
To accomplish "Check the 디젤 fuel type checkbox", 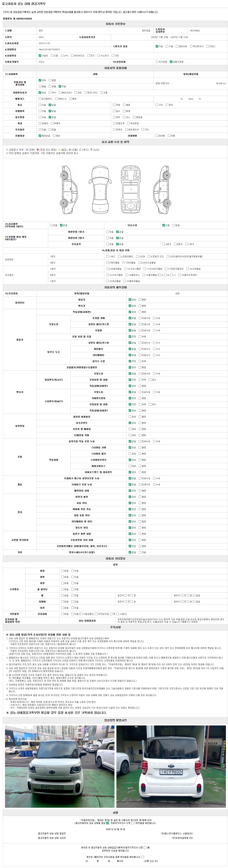I will 52,56.
